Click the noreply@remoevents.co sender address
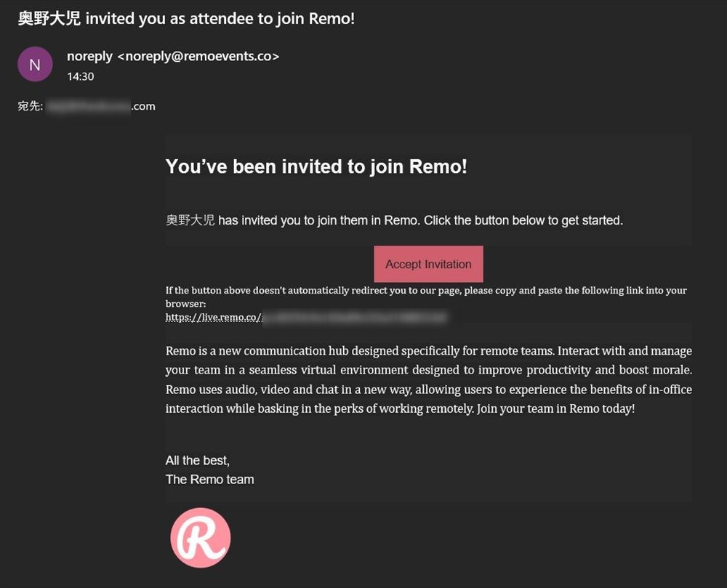The image size is (727, 588). pyautogui.click(x=198, y=56)
